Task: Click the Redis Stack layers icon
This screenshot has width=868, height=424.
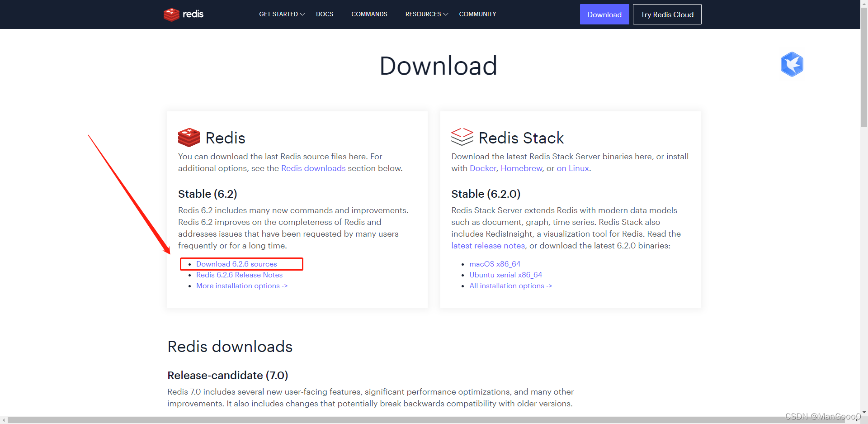Action: tap(462, 137)
